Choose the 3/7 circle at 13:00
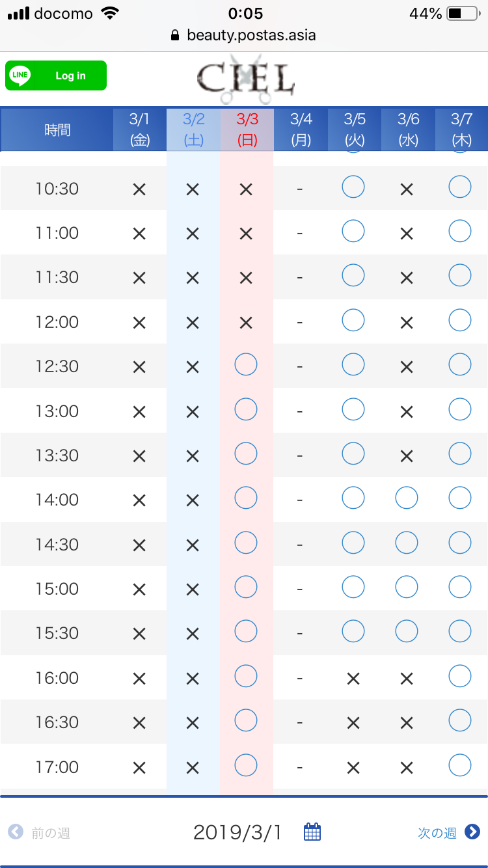Screen dimensions: 488x868 tap(460, 409)
